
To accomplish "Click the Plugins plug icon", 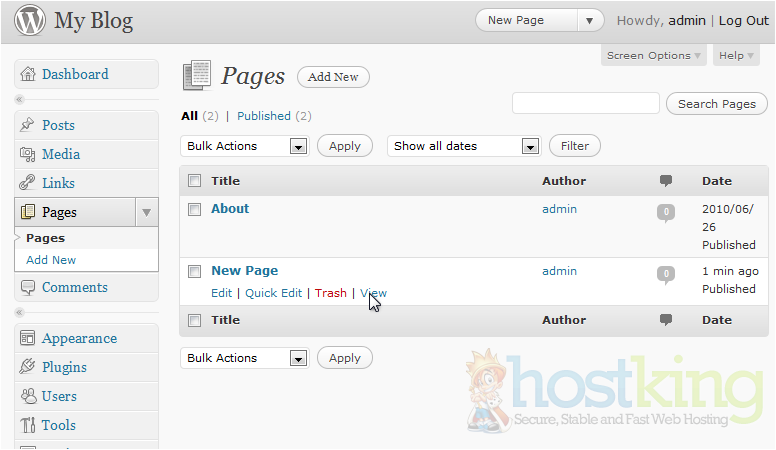I will coord(28,367).
